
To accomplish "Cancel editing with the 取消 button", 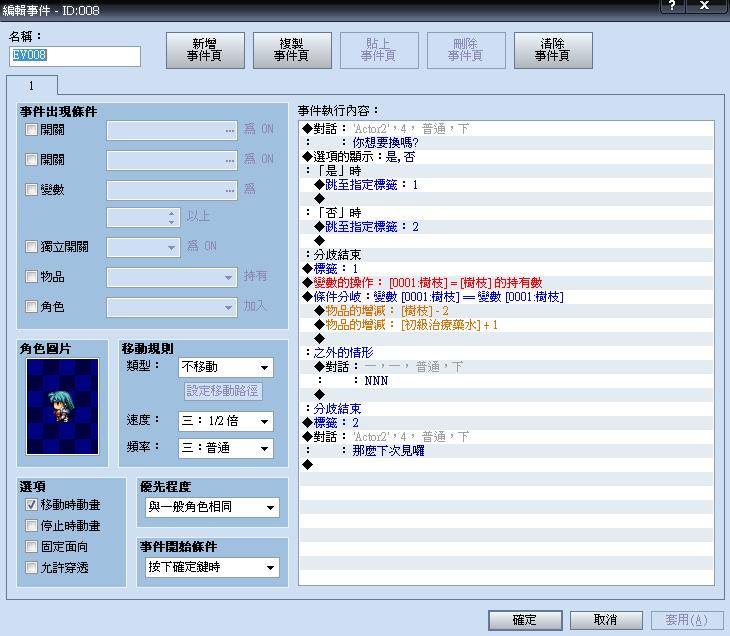I will [x=606, y=620].
